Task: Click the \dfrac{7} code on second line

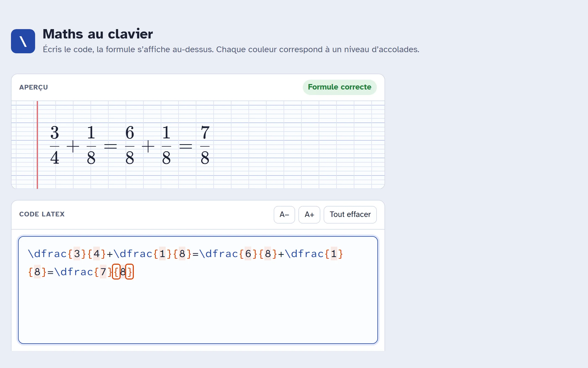Action: pyautogui.click(x=83, y=272)
